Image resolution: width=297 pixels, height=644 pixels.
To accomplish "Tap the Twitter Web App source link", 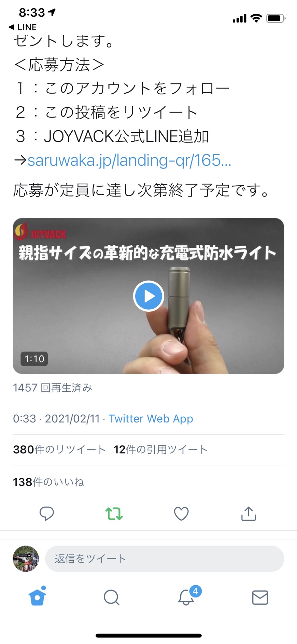I will (151, 418).
